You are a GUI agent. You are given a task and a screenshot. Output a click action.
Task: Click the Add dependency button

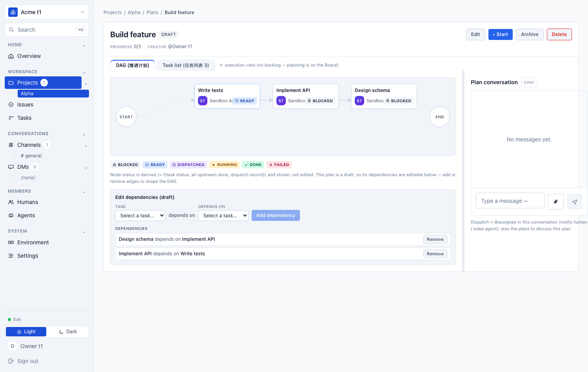[x=276, y=215]
